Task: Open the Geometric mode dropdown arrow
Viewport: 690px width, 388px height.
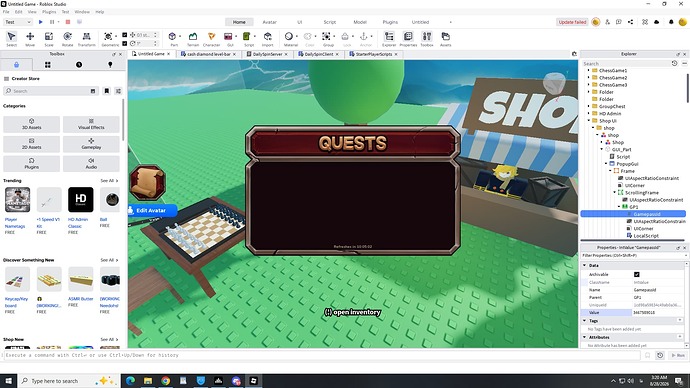Action: point(115,37)
